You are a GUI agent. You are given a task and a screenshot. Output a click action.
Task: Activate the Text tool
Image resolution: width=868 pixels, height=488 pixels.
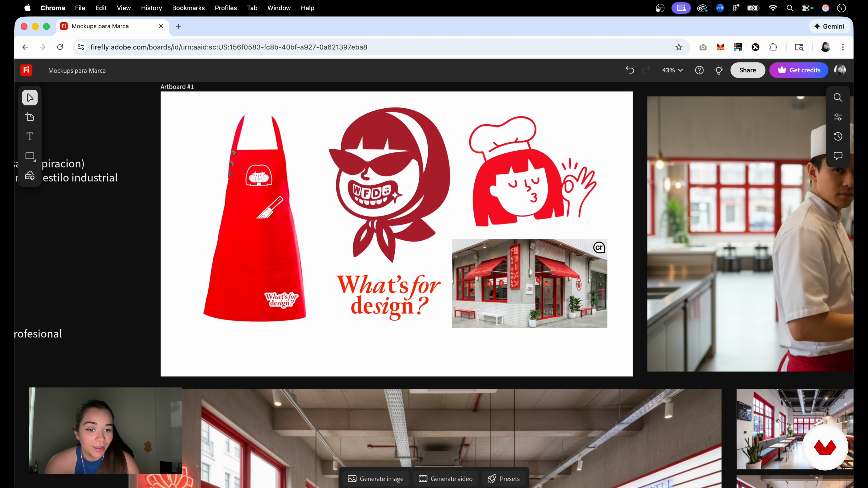click(x=30, y=137)
